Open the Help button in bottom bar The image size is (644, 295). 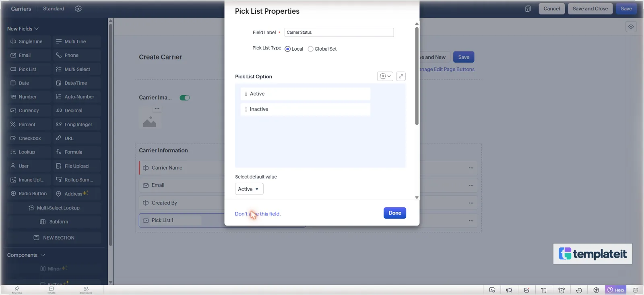(x=616, y=290)
